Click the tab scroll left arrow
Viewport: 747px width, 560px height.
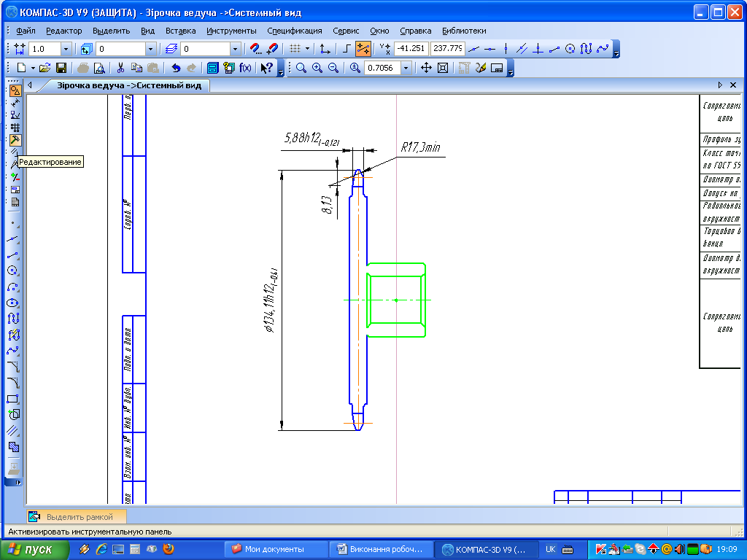30,85
